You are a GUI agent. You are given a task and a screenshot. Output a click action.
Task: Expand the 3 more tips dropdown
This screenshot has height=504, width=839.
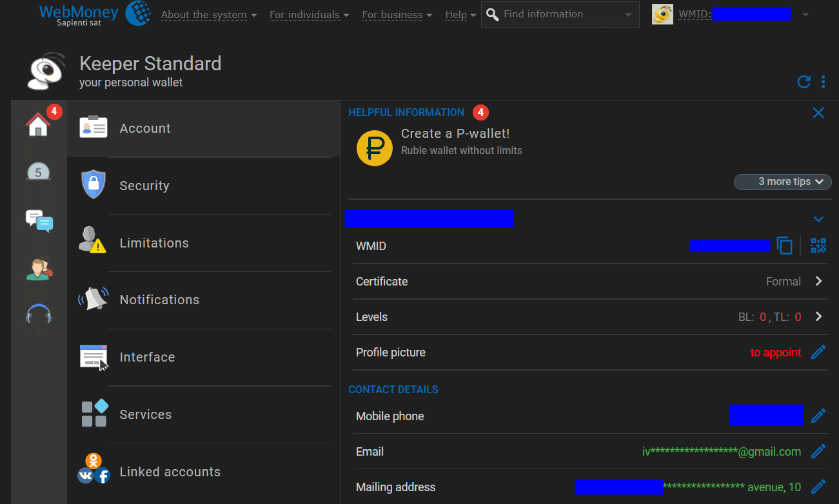[782, 181]
